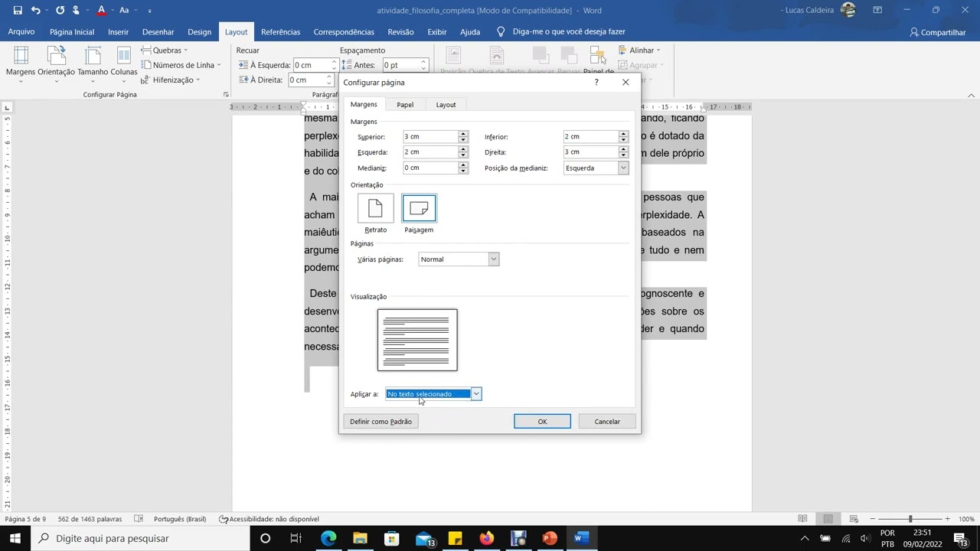Click the OK button
This screenshot has width=980, height=551.
pyautogui.click(x=542, y=421)
